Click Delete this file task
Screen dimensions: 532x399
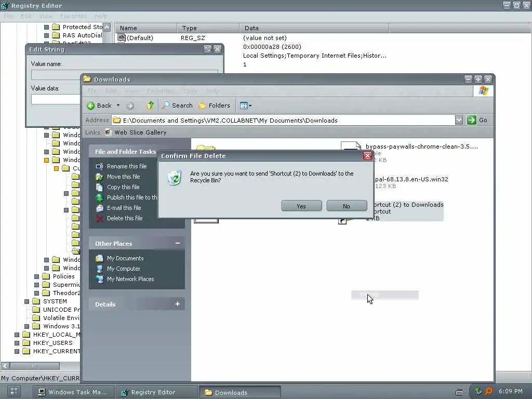pos(125,218)
